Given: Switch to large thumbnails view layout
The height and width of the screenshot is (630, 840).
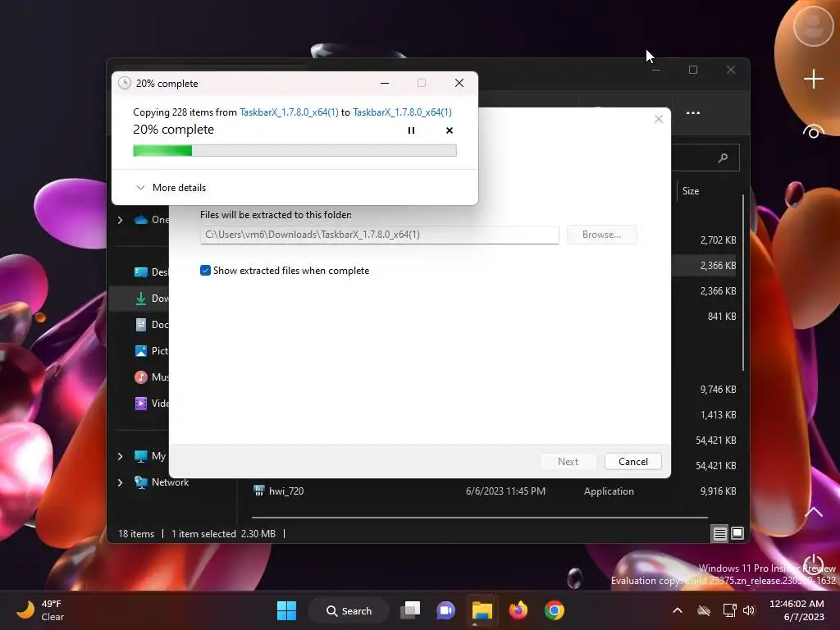Looking at the screenshot, I should coord(737,533).
